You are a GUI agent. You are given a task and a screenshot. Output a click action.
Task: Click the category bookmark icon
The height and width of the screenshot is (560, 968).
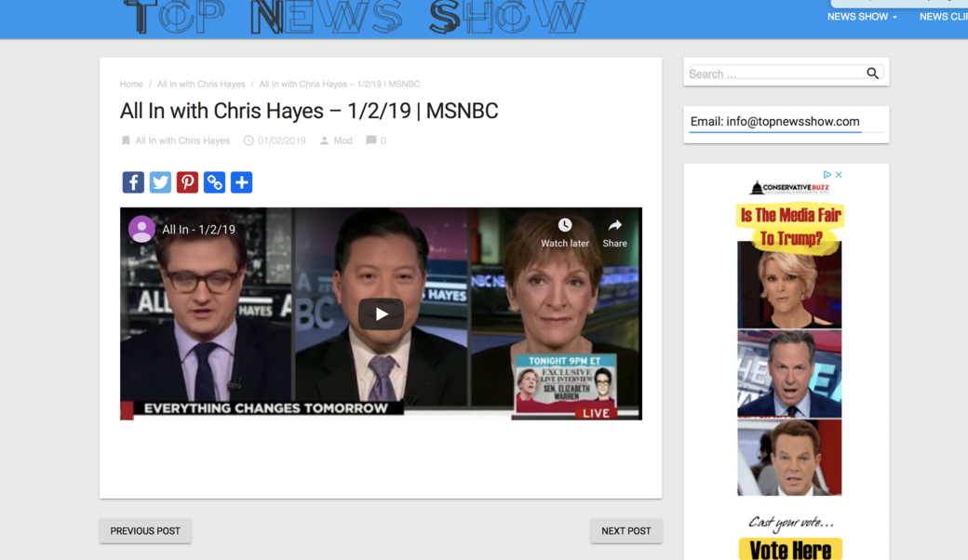125,140
